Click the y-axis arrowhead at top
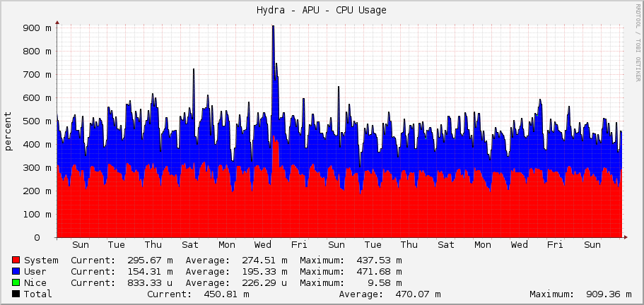 [x=57, y=23]
